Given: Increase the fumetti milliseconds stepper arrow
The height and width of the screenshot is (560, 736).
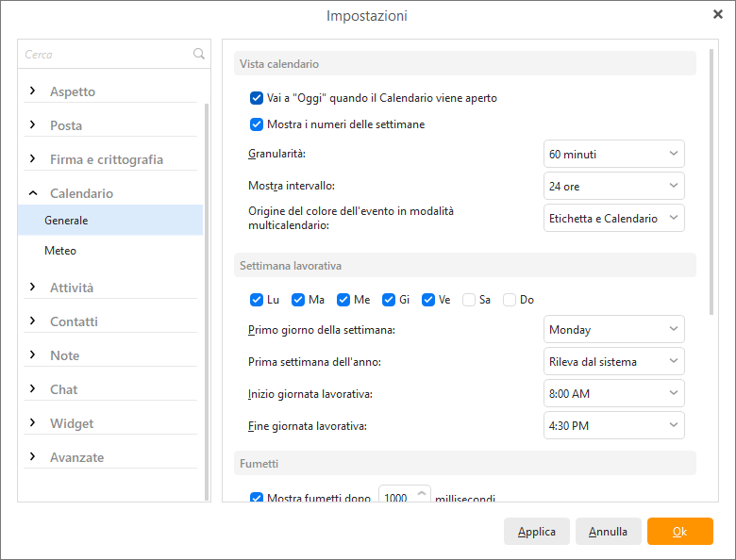Looking at the screenshot, I should [x=422, y=493].
